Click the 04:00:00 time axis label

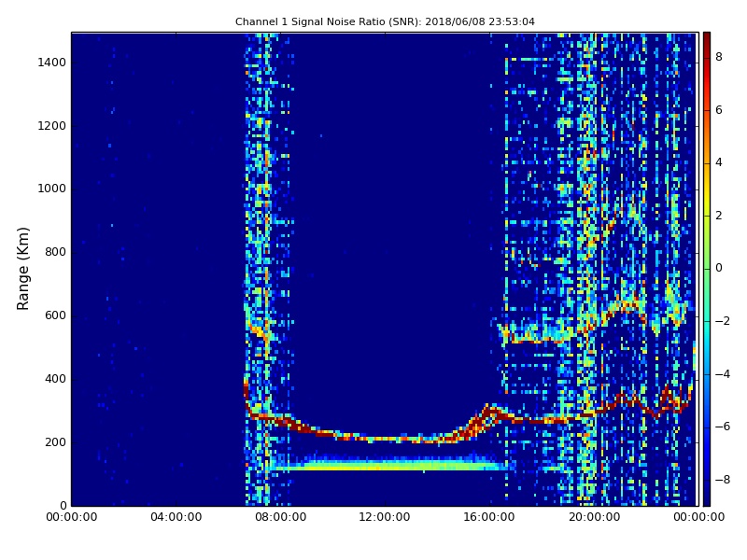click(x=176, y=517)
